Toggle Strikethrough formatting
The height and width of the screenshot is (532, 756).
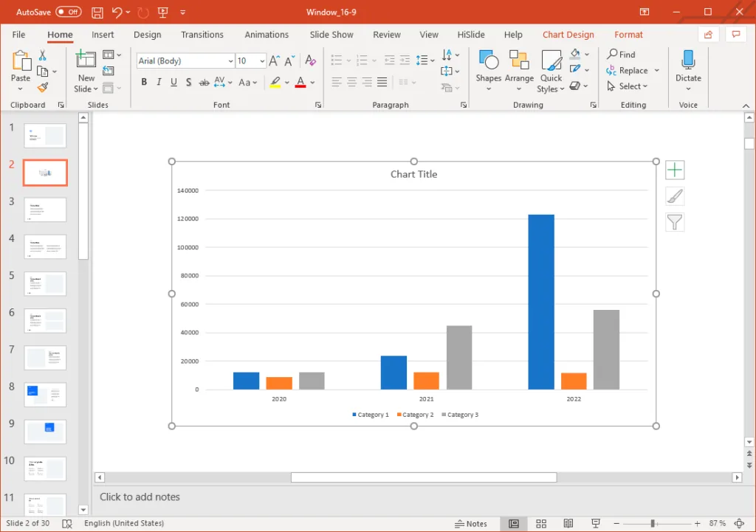(x=205, y=83)
